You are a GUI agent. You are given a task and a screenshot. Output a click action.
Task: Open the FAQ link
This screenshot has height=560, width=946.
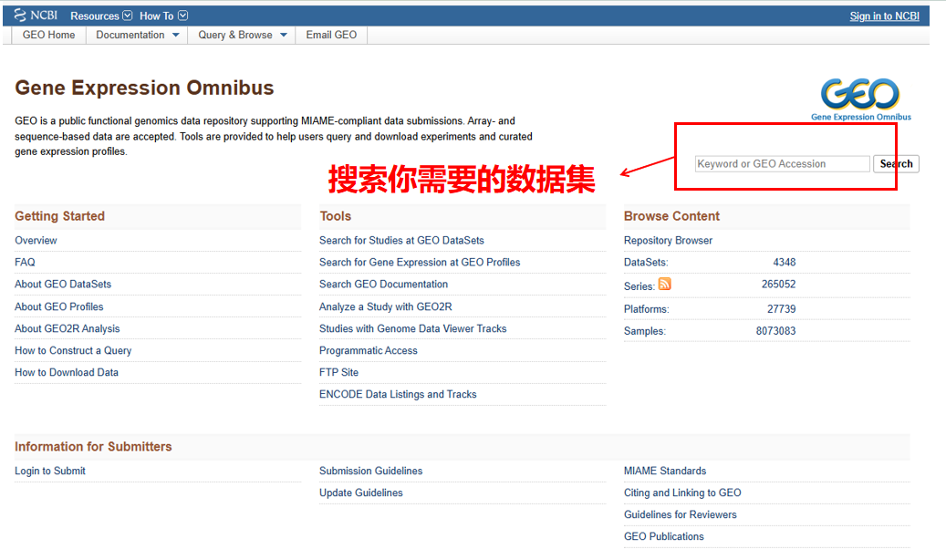(25, 262)
